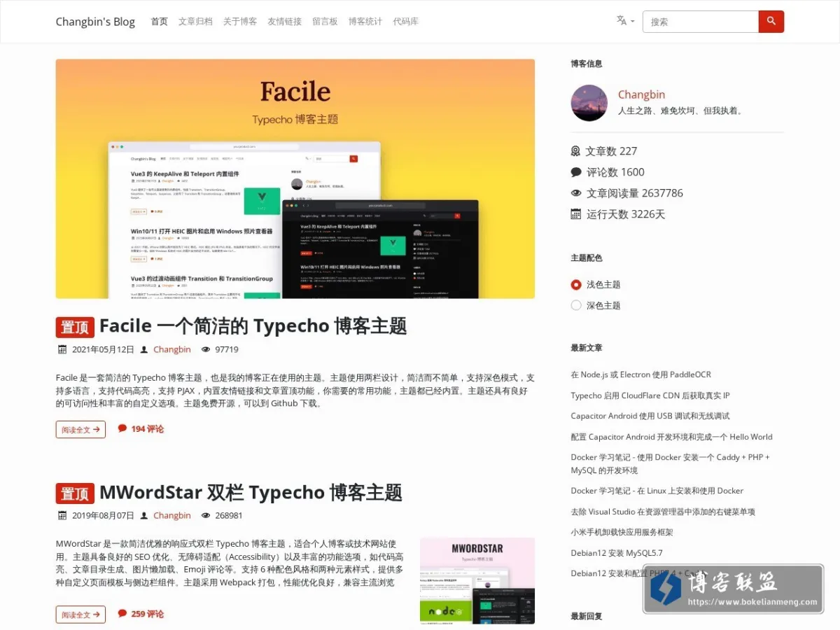Screen dimensions: 840x630
Task: Click the 文章阅读量 2637786 text
Action: pos(635,193)
